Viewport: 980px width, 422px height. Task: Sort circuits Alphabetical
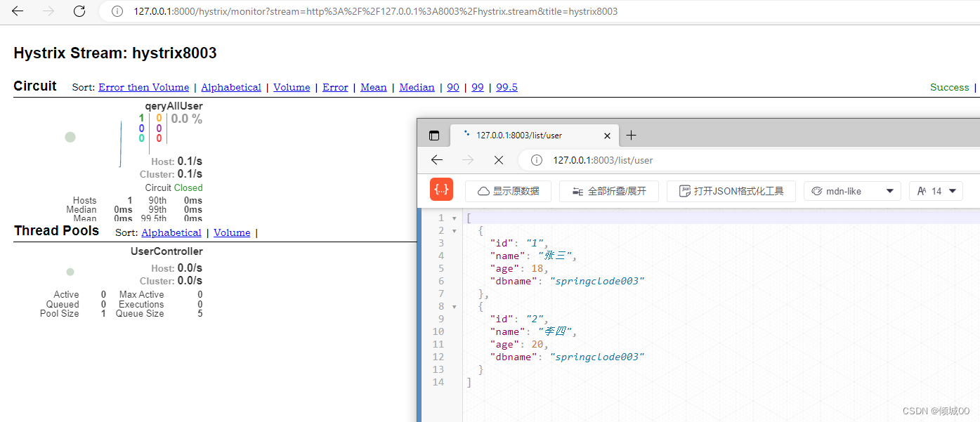click(x=231, y=87)
